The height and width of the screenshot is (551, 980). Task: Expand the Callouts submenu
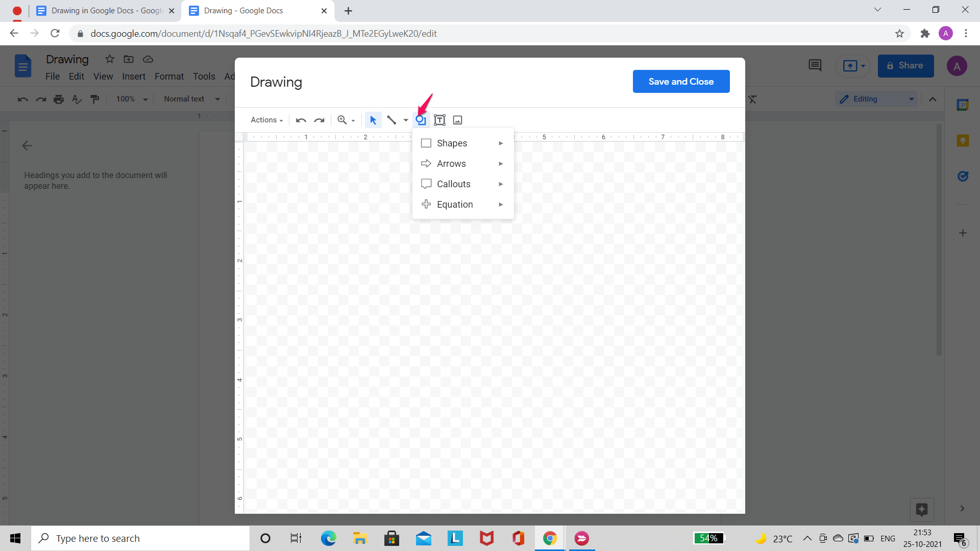(x=462, y=184)
